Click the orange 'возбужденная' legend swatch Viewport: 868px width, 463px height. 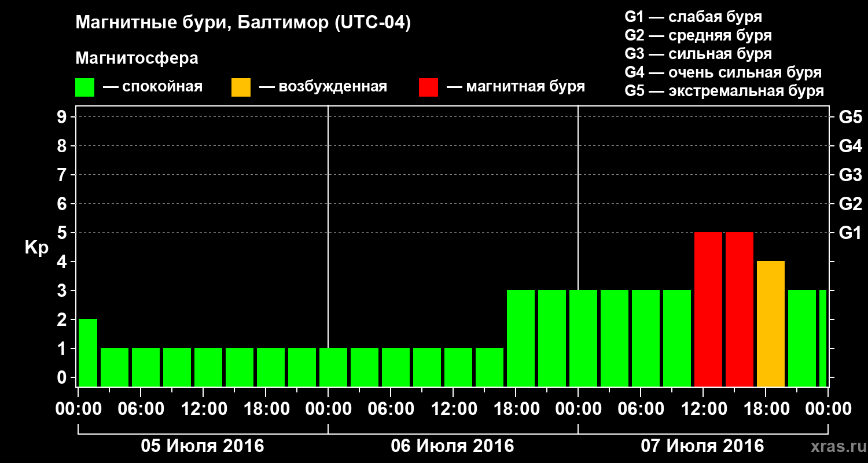click(241, 87)
